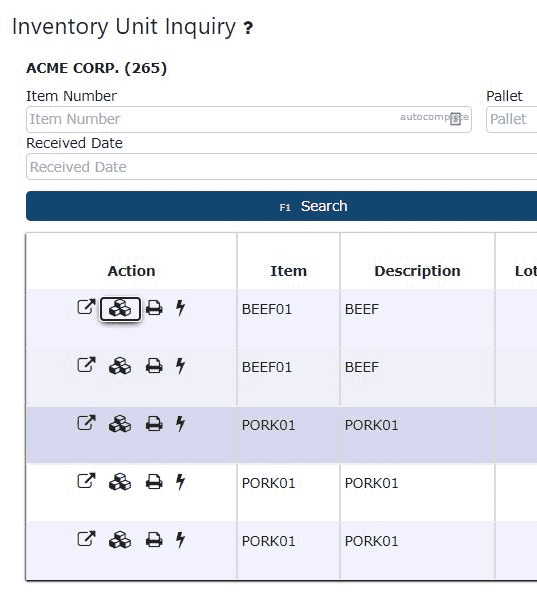
Task: Click the highlighted boxes icon in first BEEF01 row
Action: click(120, 309)
